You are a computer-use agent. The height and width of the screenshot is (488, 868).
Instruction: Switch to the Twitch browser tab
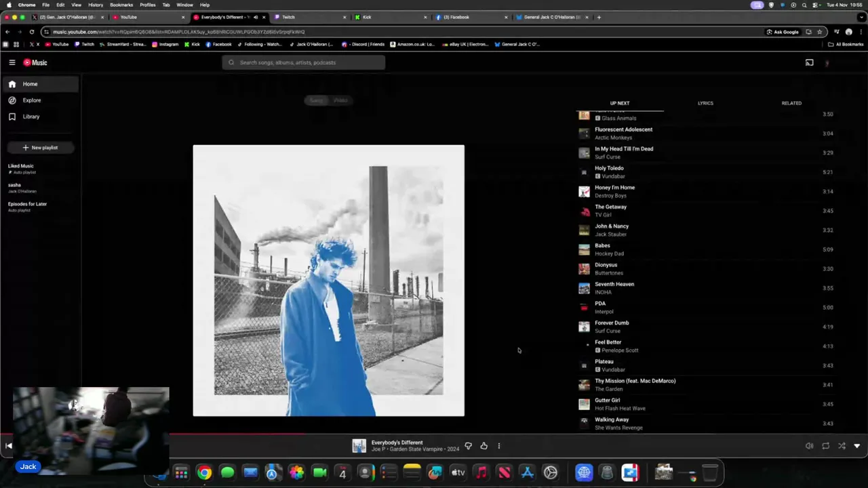coord(309,17)
